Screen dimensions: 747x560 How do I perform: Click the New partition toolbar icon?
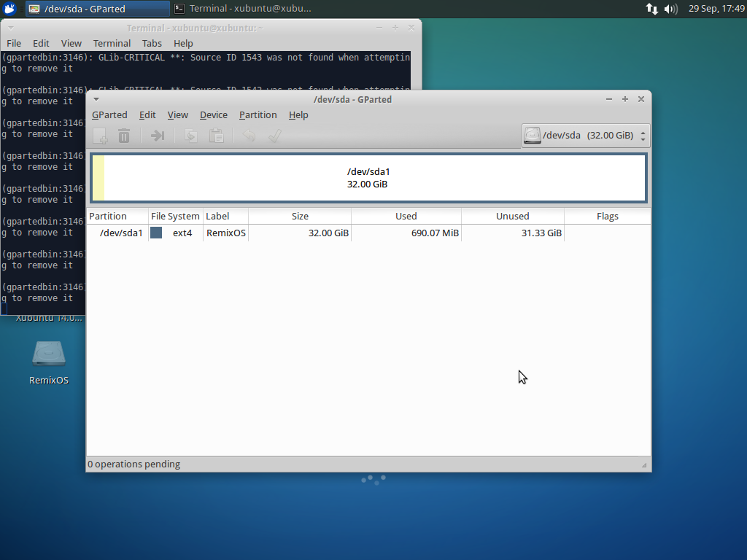100,136
